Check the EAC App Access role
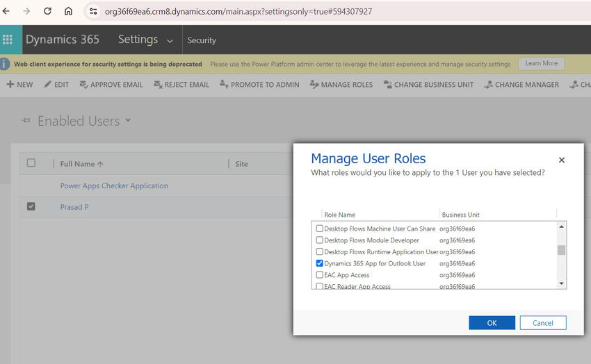This screenshot has height=364, width=591. click(x=319, y=275)
